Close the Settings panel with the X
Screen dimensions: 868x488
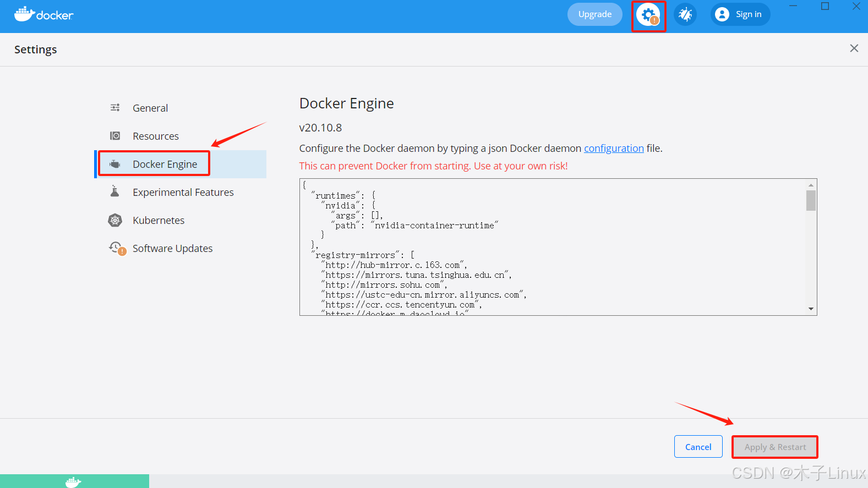point(854,48)
